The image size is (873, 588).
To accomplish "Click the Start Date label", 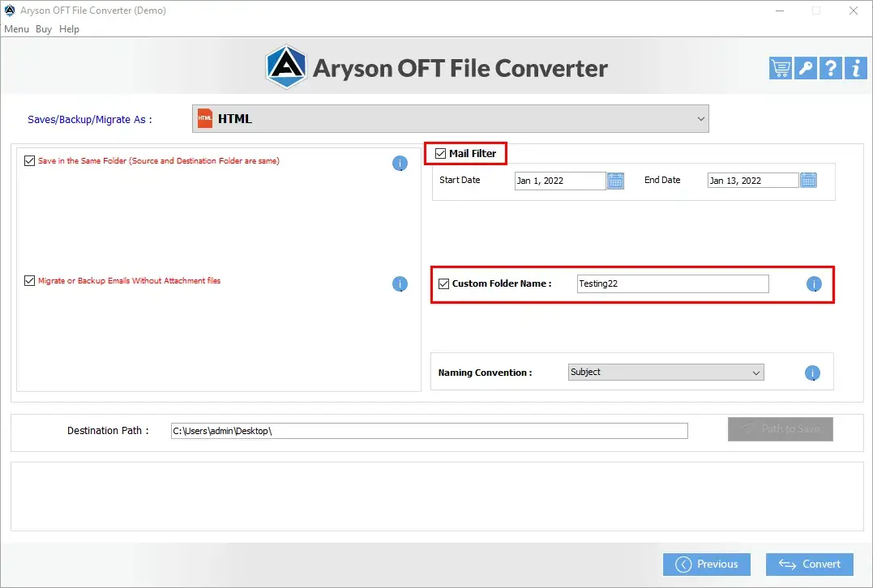I will [x=460, y=180].
